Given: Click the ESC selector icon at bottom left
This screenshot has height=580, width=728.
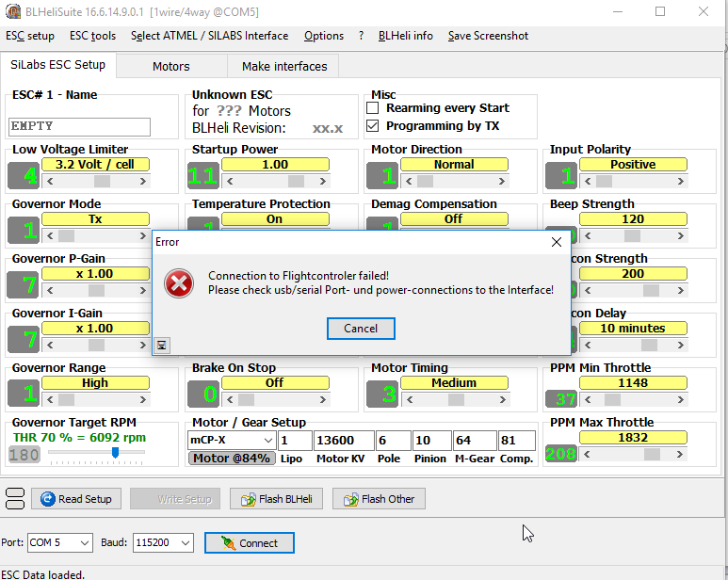Looking at the screenshot, I should (x=14, y=498).
